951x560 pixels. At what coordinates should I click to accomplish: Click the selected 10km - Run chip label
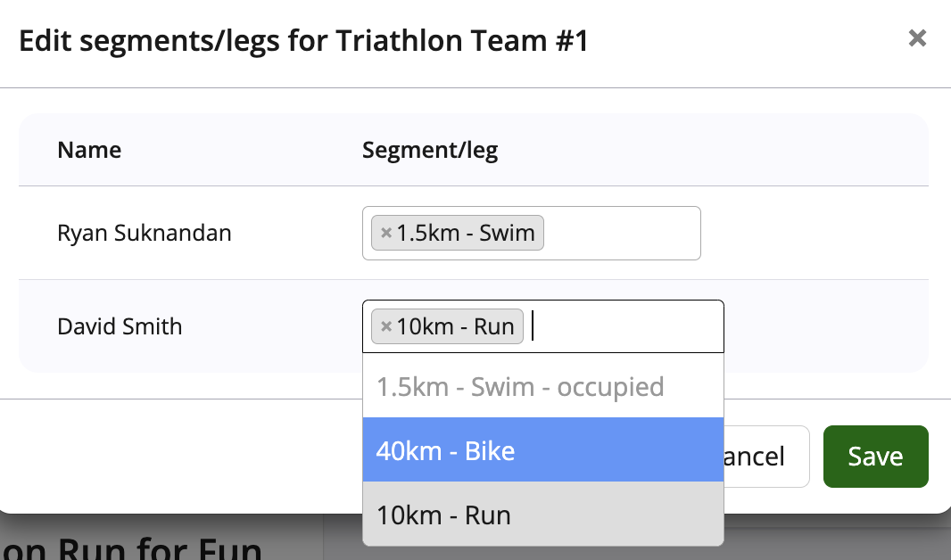455,327
